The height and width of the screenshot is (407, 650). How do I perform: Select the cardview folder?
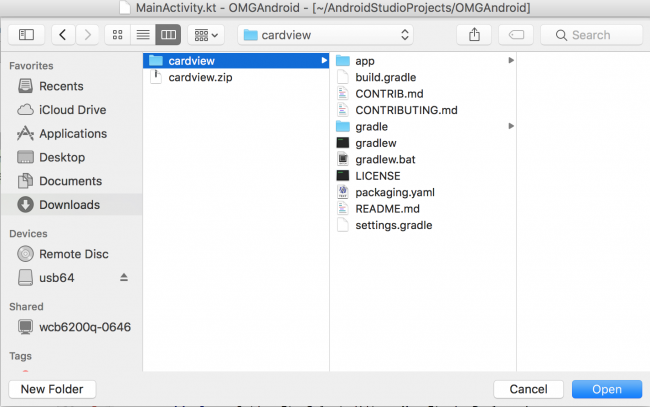click(x=236, y=61)
